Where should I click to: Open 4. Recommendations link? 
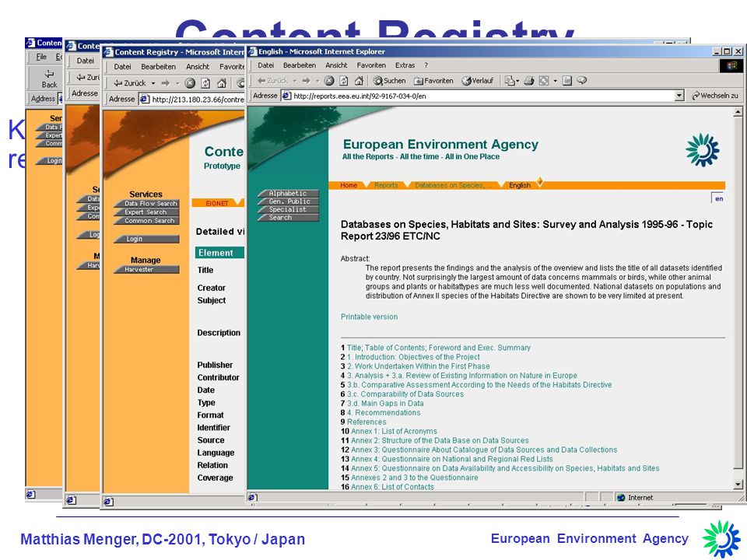click(x=384, y=412)
